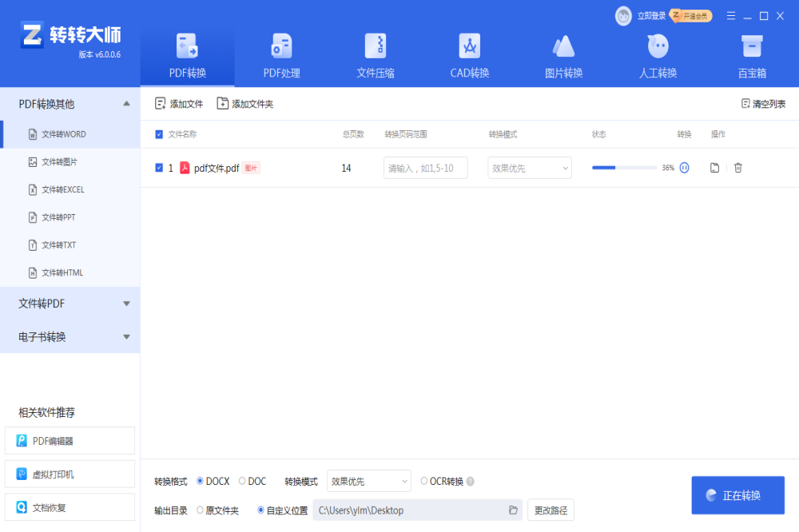Choose 原文件夹 as output directory
The height and width of the screenshot is (532, 799).
point(200,510)
